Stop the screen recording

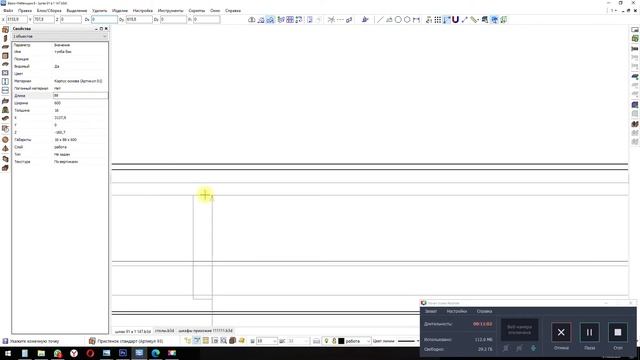pos(618,332)
